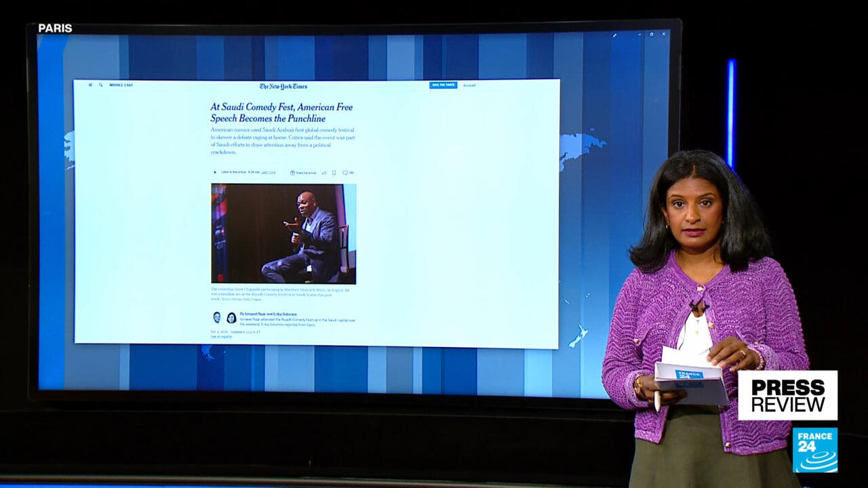The image size is (868, 488).
Task: Click the Learn more link by audio
Action: (x=269, y=173)
